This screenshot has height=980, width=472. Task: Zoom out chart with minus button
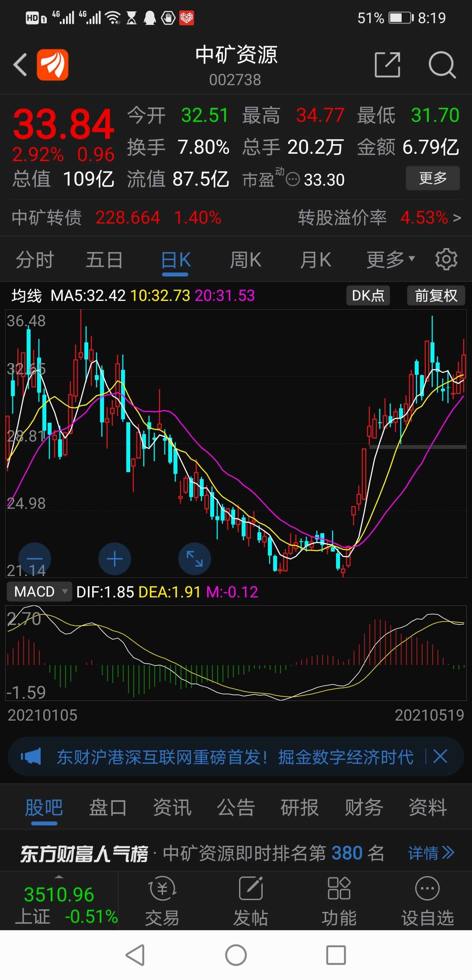(35, 559)
